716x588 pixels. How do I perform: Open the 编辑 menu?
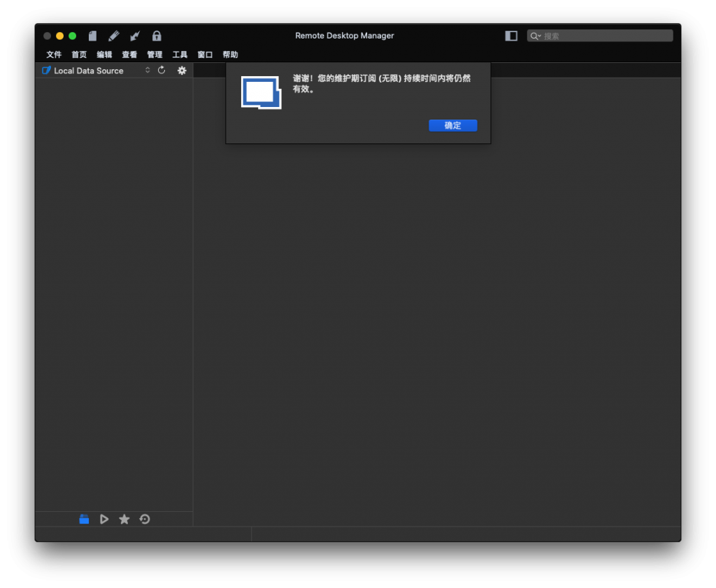tap(104, 55)
